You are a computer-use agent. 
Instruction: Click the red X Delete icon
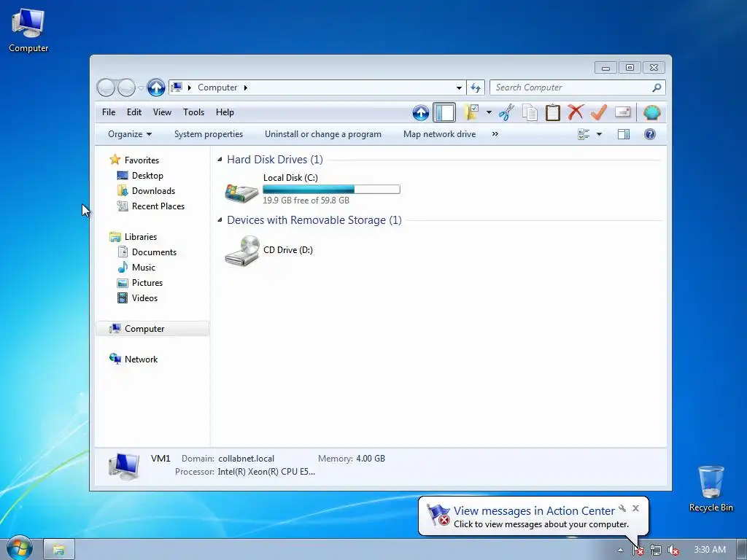[576, 113]
